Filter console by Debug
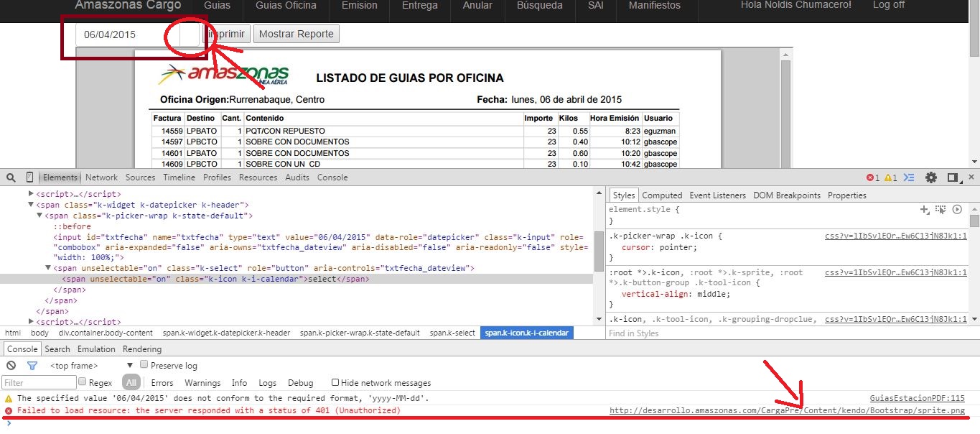Screen dimensions: 980x434 pyautogui.click(x=301, y=383)
